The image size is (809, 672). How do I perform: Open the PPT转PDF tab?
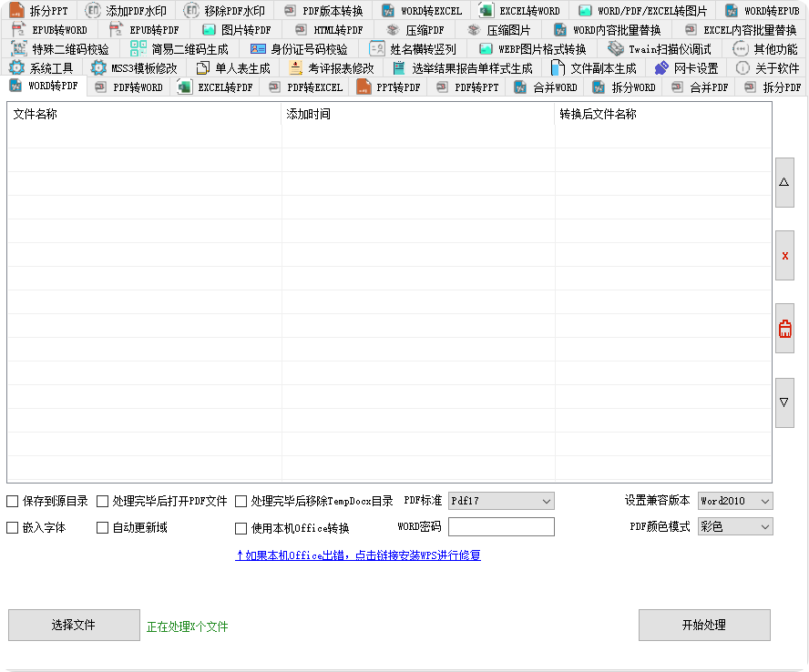389,87
